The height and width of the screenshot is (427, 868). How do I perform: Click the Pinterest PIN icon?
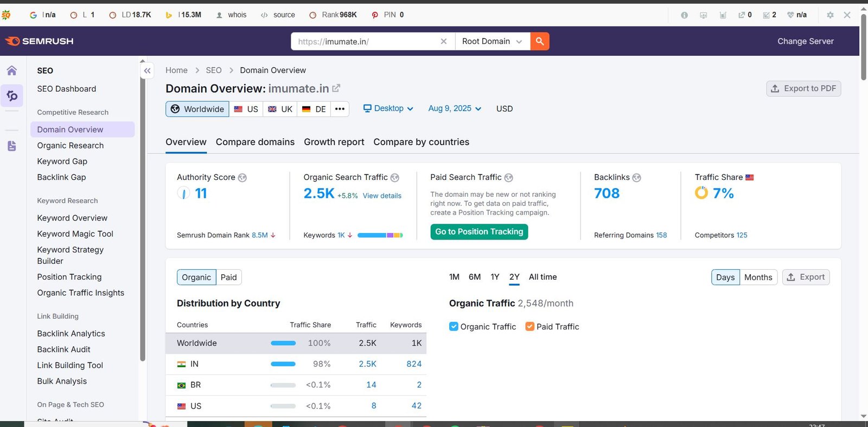[x=375, y=15]
